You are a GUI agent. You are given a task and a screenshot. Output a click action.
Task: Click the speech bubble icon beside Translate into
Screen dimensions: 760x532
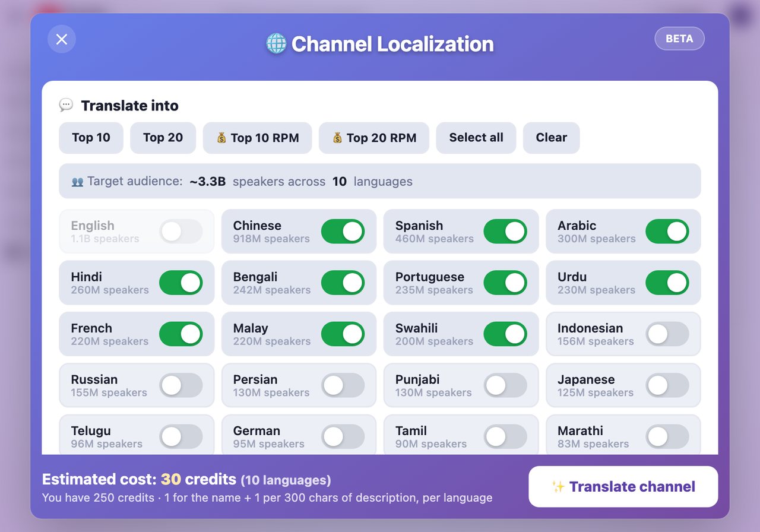(x=66, y=106)
